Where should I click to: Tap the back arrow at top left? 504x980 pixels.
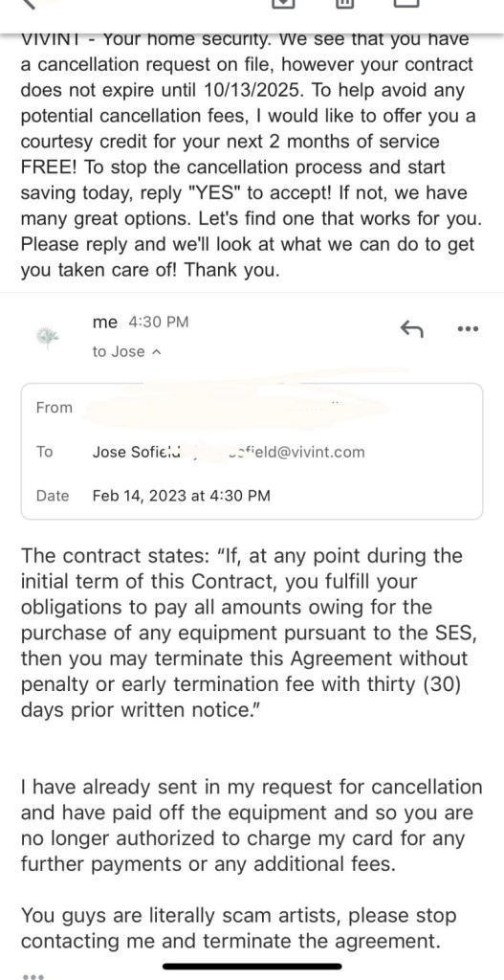click(28, 3)
